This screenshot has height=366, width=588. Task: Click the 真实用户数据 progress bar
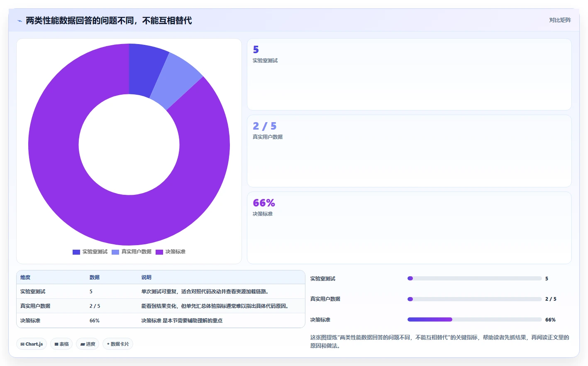(475, 299)
